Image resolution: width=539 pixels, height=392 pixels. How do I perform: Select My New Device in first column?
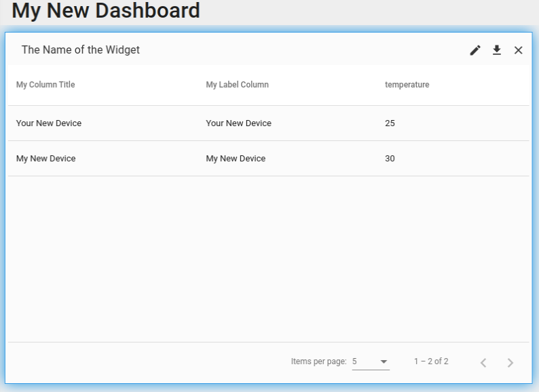pyautogui.click(x=46, y=159)
